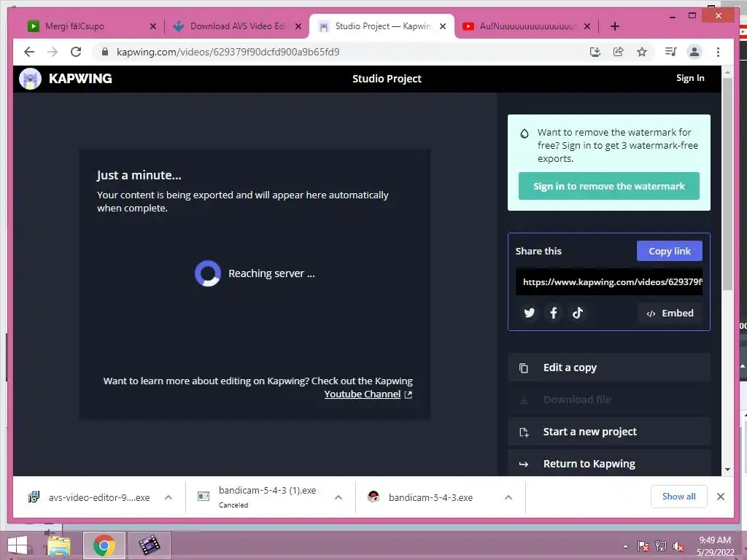Click Sign In in Kapwing header

[690, 78]
